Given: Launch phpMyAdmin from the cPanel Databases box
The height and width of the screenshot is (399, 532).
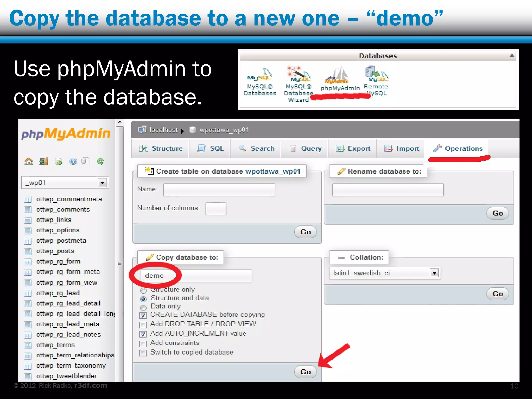Looking at the screenshot, I should 340,79.
